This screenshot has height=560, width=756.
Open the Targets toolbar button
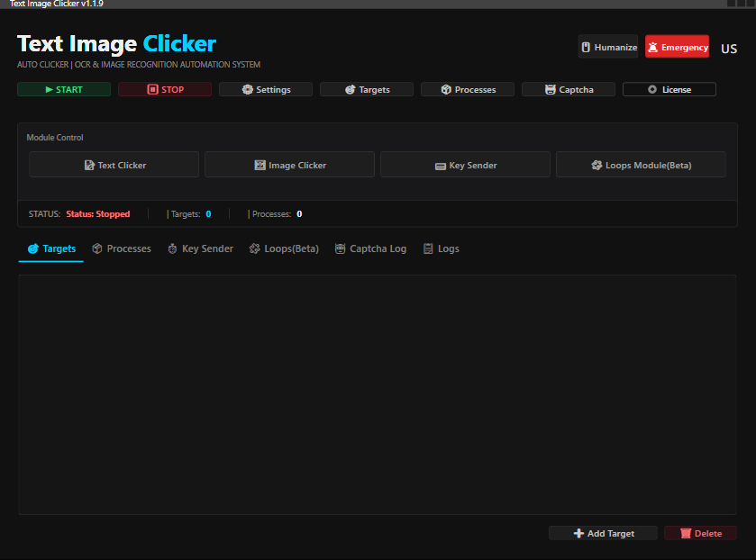(367, 90)
